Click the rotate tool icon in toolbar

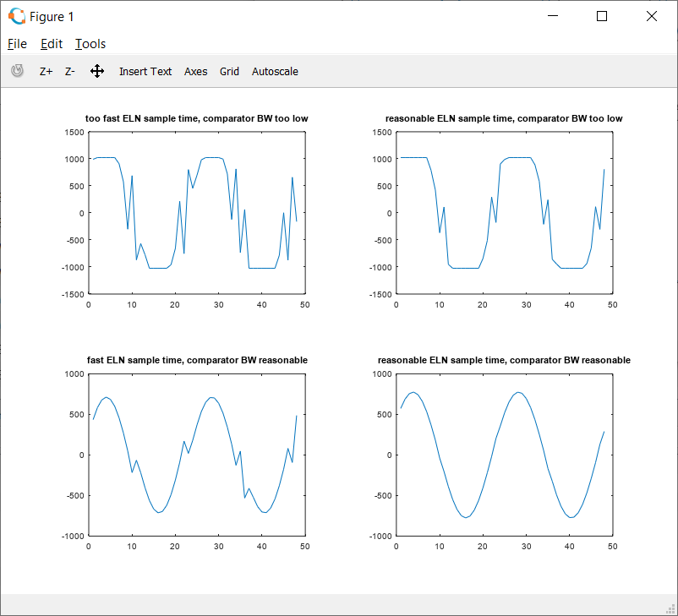(x=17, y=72)
